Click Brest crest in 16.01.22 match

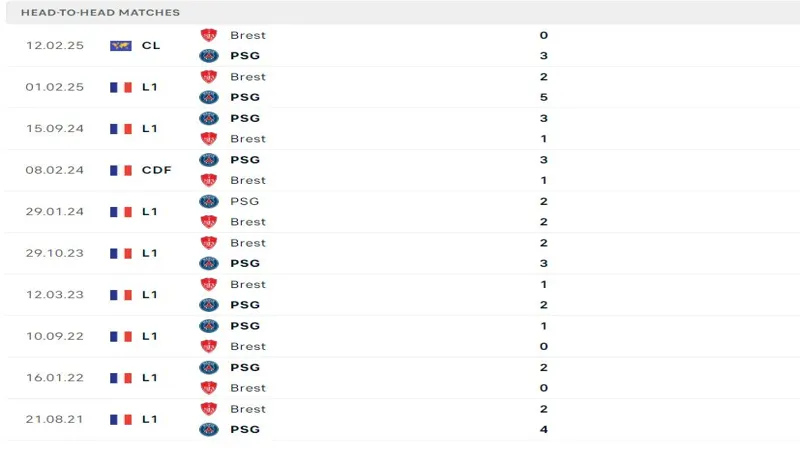[x=209, y=388]
